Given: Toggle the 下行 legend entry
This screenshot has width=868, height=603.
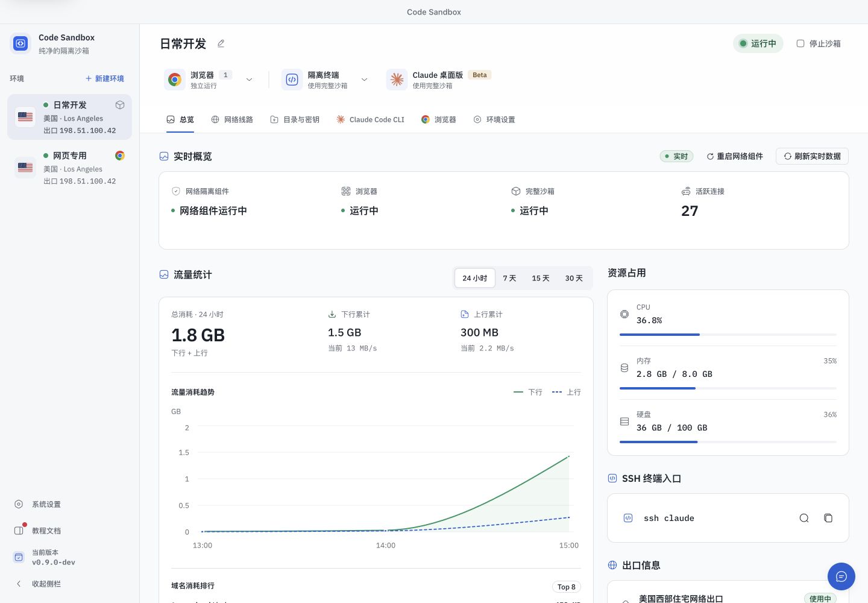Looking at the screenshot, I should 528,392.
